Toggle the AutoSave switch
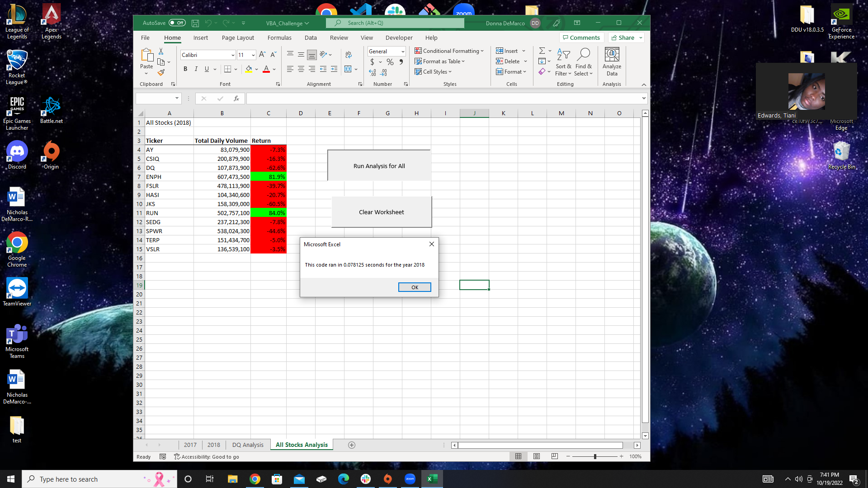The image size is (868, 488). (177, 23)
